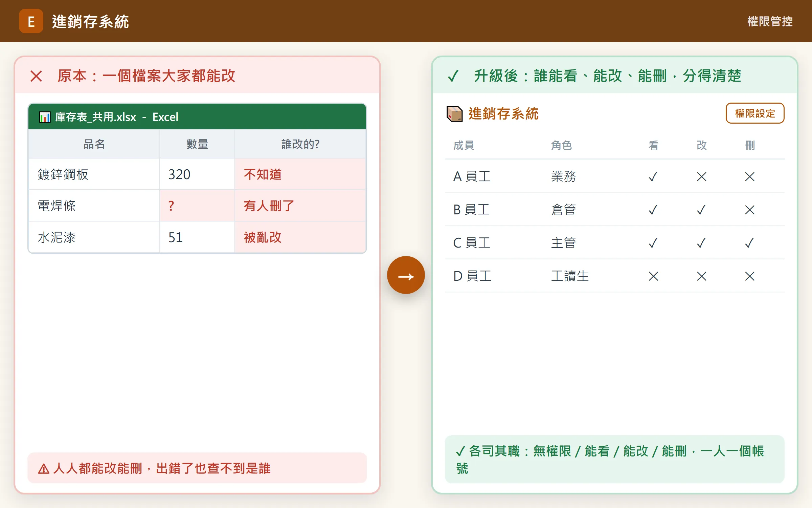The width and height of the screenshot is (812, 508).
Task: Select the 水泥漆 cell
Action: (x=94, y=237)
